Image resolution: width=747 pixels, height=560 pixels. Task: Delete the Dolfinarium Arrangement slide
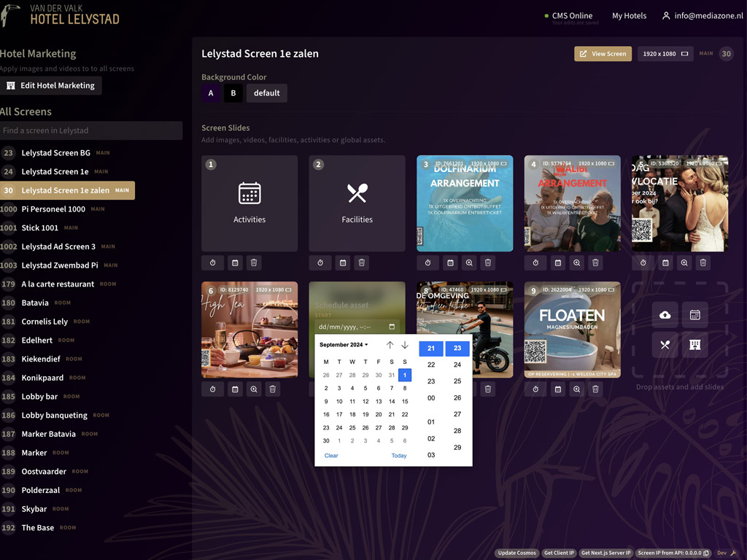point(488,262)
